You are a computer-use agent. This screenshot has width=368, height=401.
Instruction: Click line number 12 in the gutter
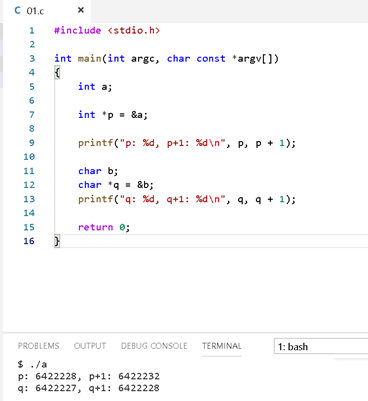pyautogui.click(x=29, y=185)
